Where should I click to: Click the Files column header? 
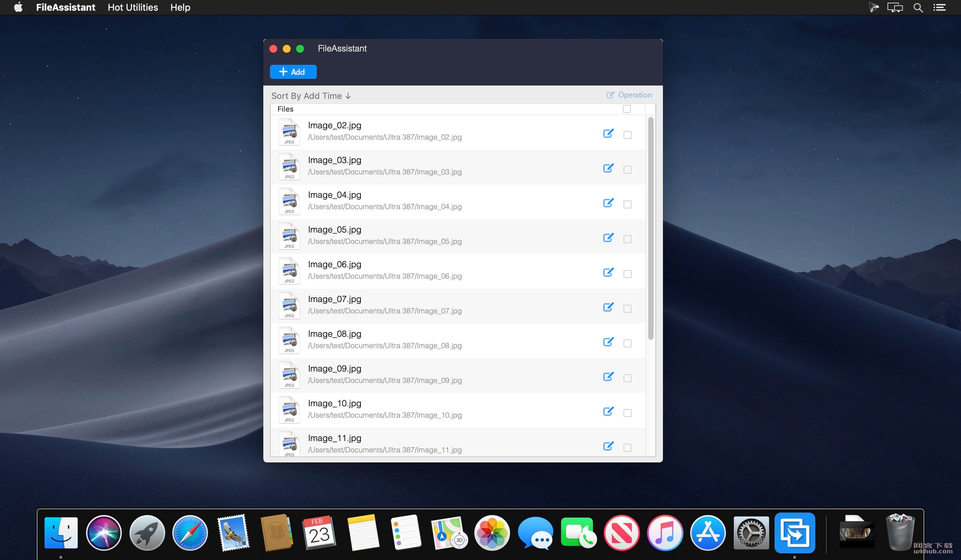285,109
